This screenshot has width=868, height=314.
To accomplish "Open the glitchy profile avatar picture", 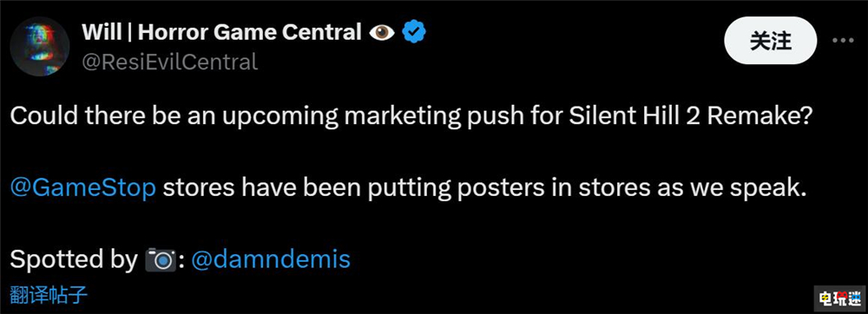I will (40, 47).
